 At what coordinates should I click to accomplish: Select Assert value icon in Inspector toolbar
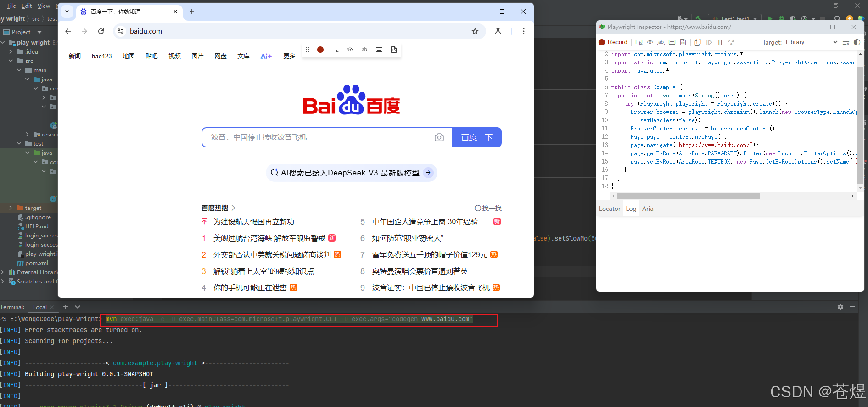pos(672,42)
